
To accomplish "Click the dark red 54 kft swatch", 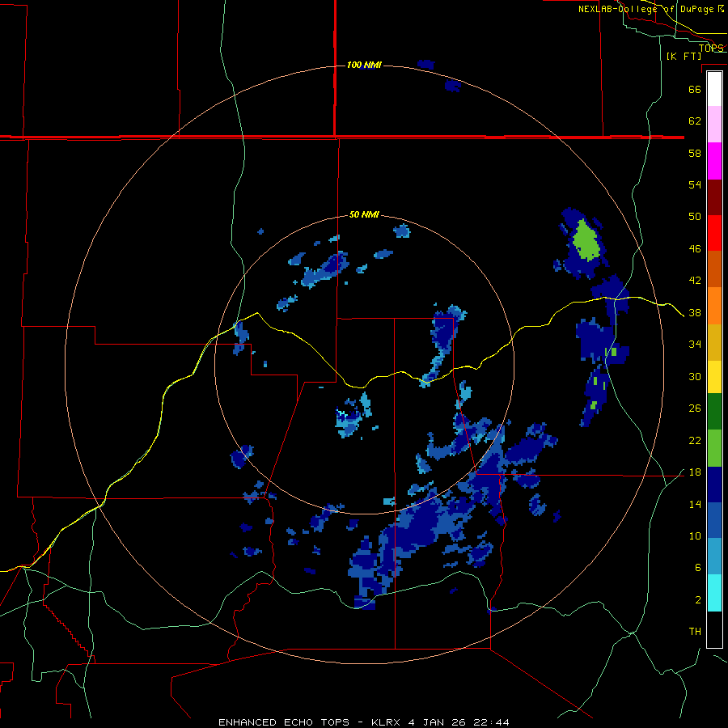I will [x=714, y=197].
